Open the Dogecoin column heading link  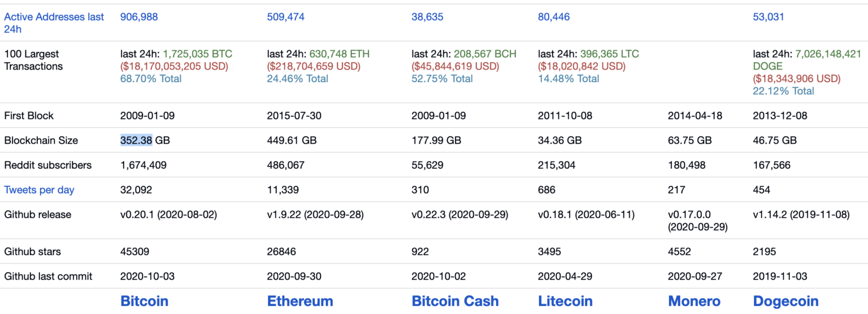click(786, 301)
